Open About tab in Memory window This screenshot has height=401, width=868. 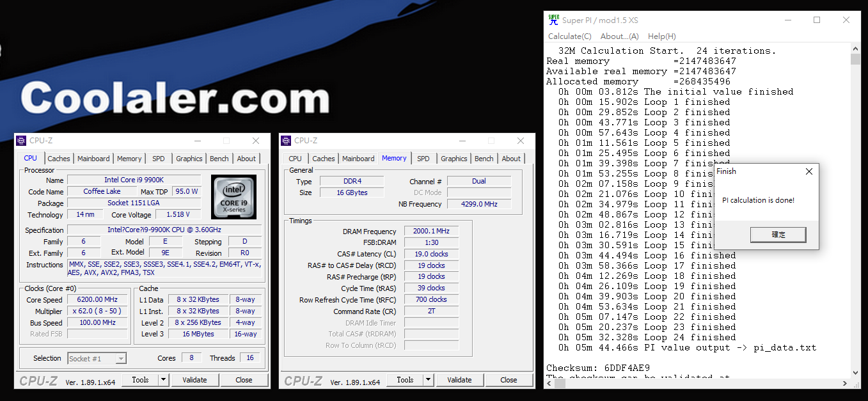[511, 159]
